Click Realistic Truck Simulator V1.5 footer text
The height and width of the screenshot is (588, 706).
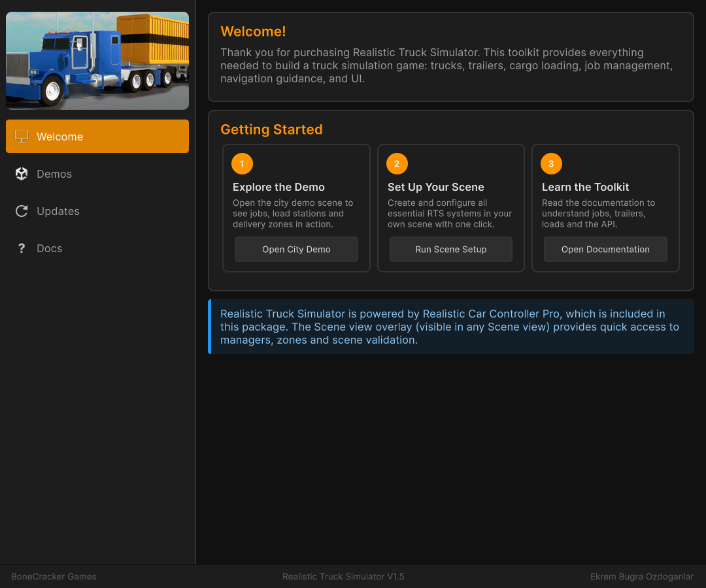[343, 576]
